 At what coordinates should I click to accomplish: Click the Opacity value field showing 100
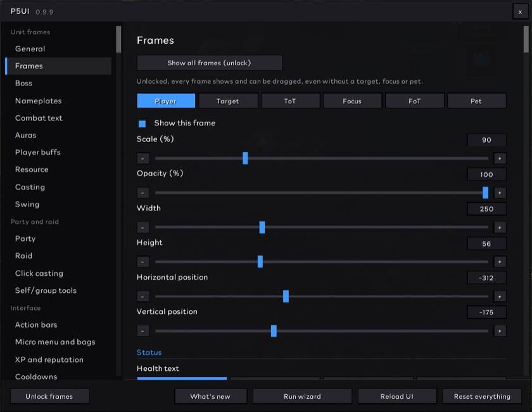point(486,174)
